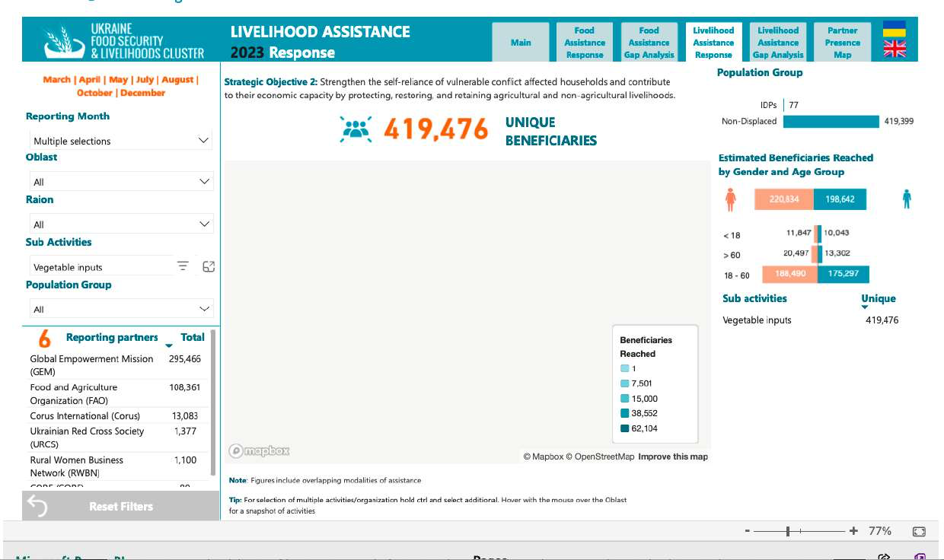Sort sub activities by Unique column
This screenshot has height=560, width=944.
pos(878,298)
